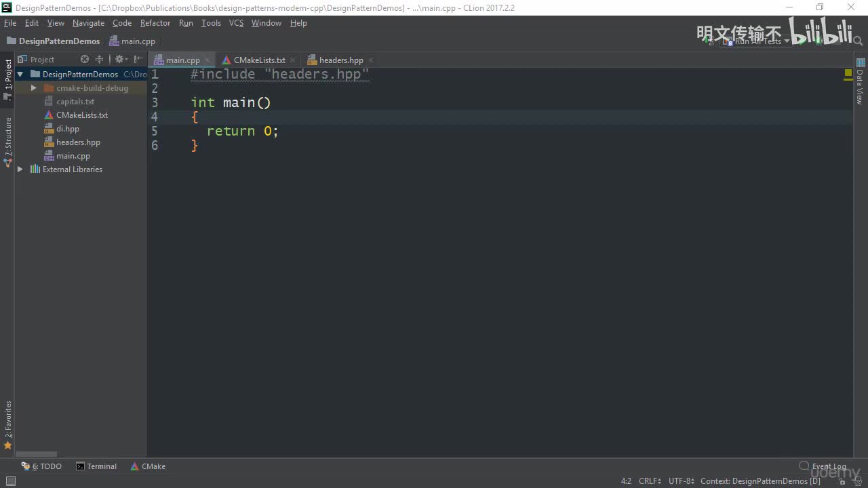Open the 1: Project side tab
The height and width of the screenshot is (488, 868).
point(8,79)
